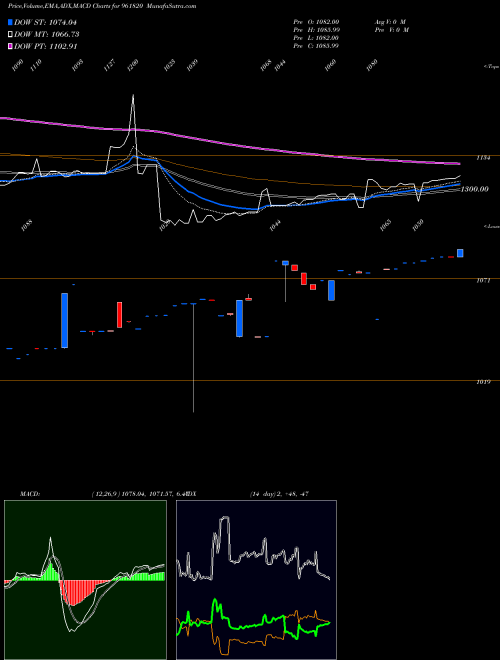This screenshot has height=660, width=500.
Task: Click the ADX indicator chart panel
Action: pos(256,580)
